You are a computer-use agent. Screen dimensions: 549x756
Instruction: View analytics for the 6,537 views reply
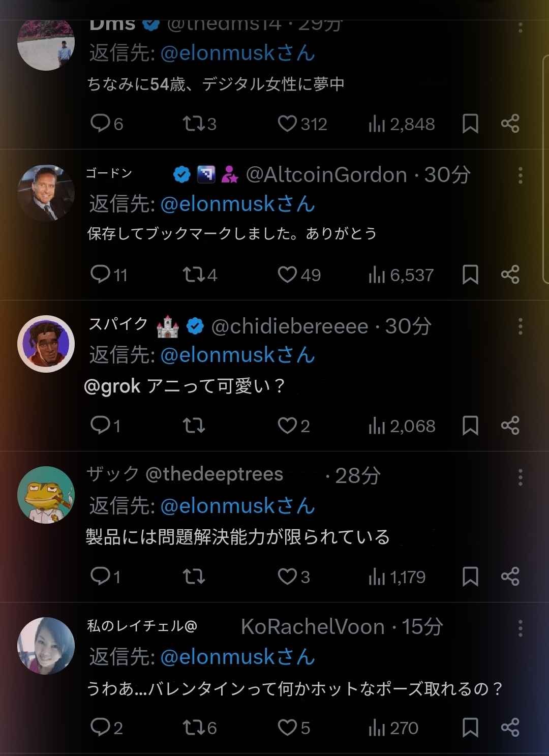click(x=376, y=275)
